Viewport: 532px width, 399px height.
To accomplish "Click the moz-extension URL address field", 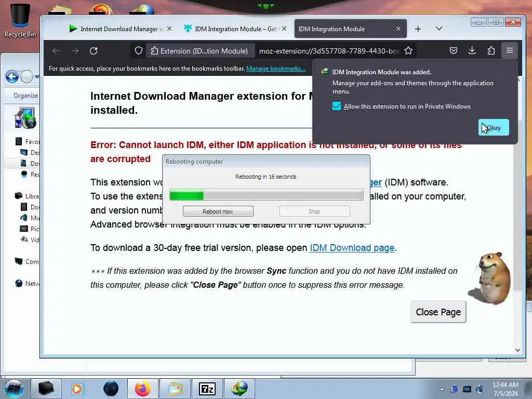I will pos(329,51).
